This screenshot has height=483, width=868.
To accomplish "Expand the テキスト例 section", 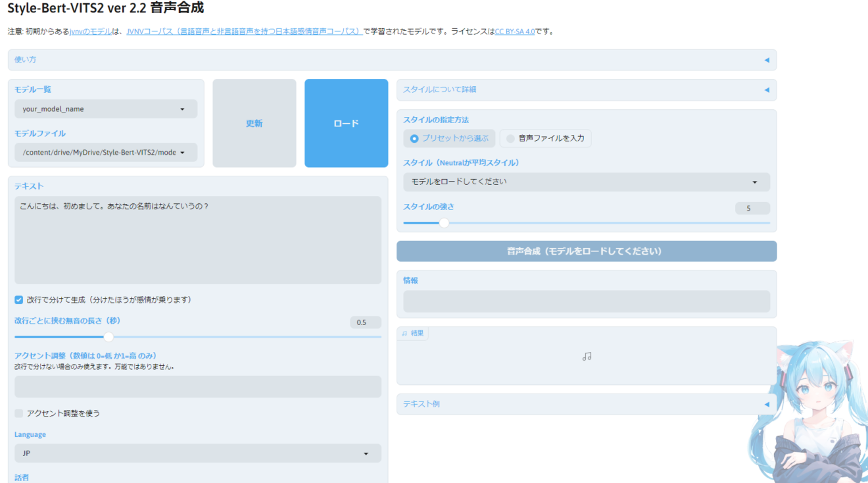I will pyautogui.click(x=766, y=404).
